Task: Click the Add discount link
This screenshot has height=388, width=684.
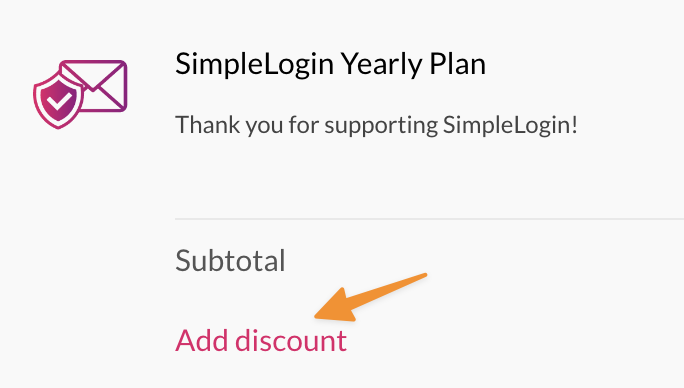Action: pyautogui.click(x=261, y=340)
